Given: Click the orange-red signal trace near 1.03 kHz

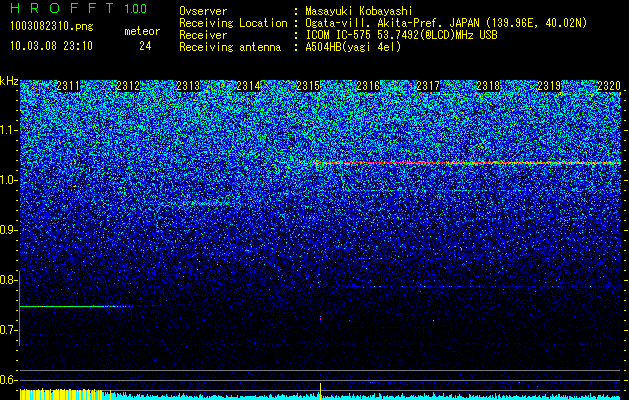Looking at the screenshot, I should pos(468,163).
